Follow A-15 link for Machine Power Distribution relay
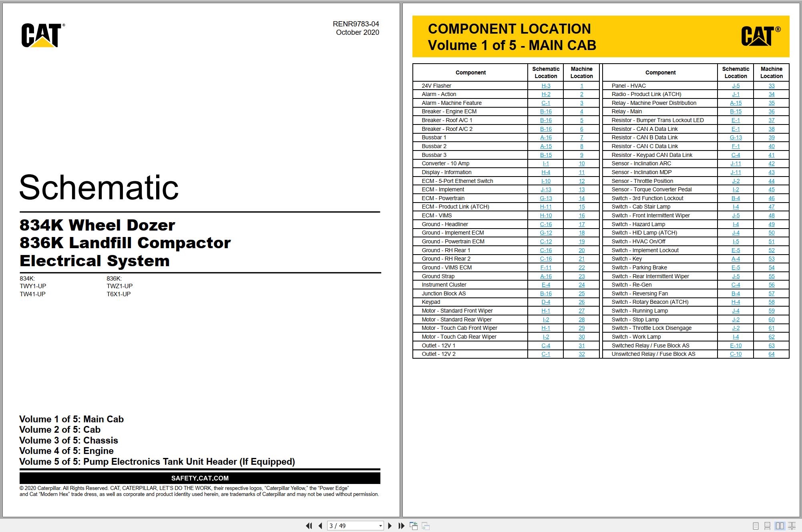 [x=736, y=103]
